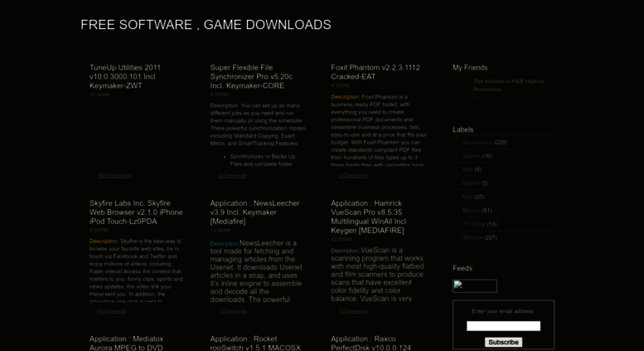View comments under Super Flexible File Synchronizer post
644x351 pixels.
pos(232,176)
